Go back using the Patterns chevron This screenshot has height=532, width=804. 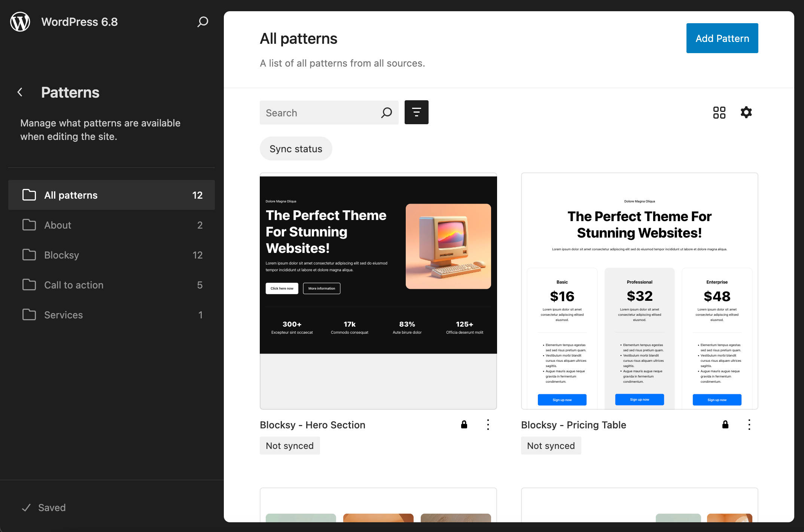pyautogui.click(x=20, y=92)
